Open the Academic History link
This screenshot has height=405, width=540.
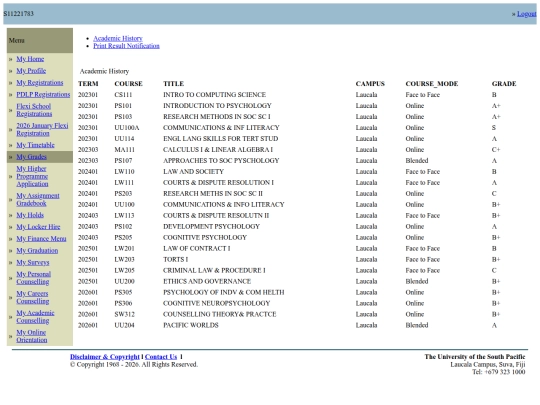tap(118, 38)
